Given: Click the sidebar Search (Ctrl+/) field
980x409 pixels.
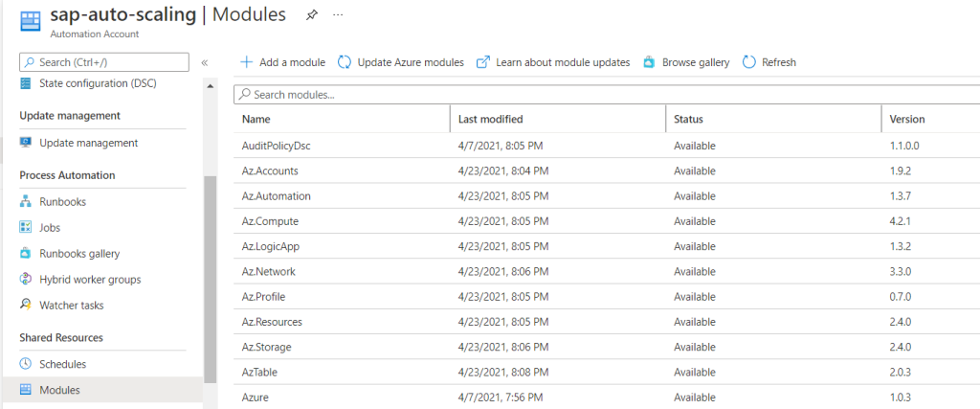Looking at the screenshot, I should coord(105,62).
